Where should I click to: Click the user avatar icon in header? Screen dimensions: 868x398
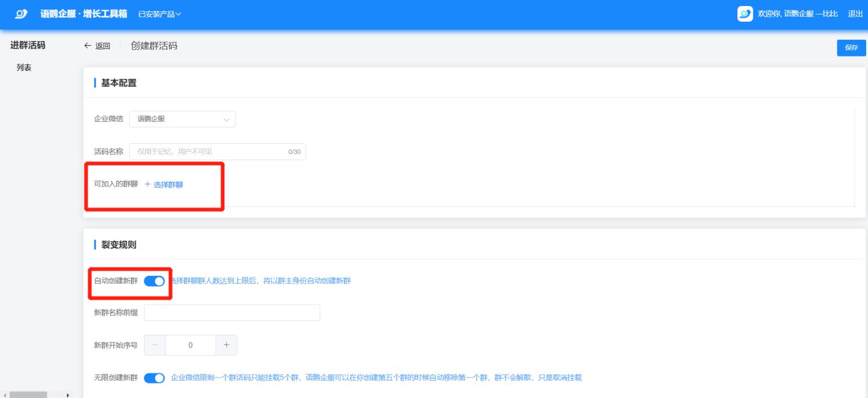tap(745, 14)
